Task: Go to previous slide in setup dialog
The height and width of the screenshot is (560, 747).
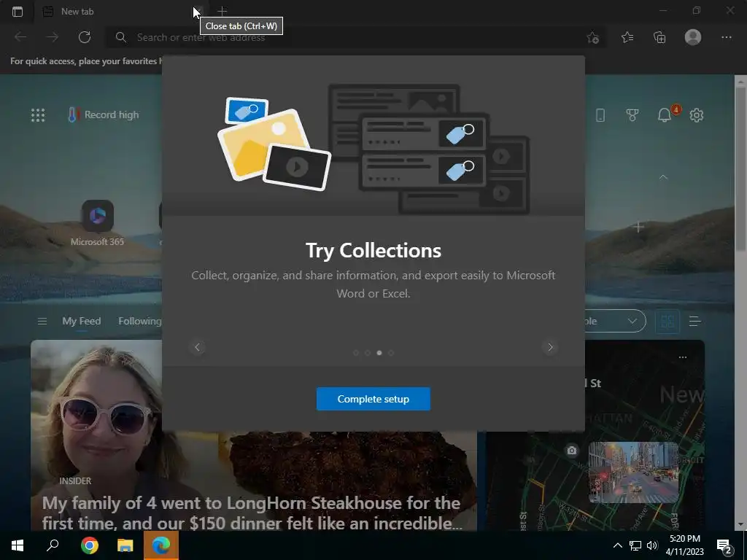Action: pos(197,347)
